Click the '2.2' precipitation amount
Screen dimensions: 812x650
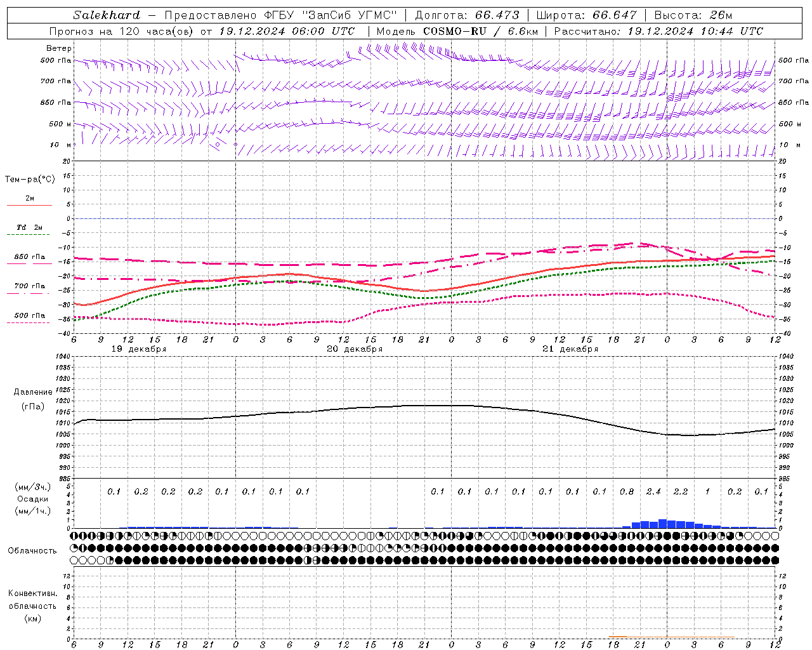pyautogui.click(x=680, y=491)
